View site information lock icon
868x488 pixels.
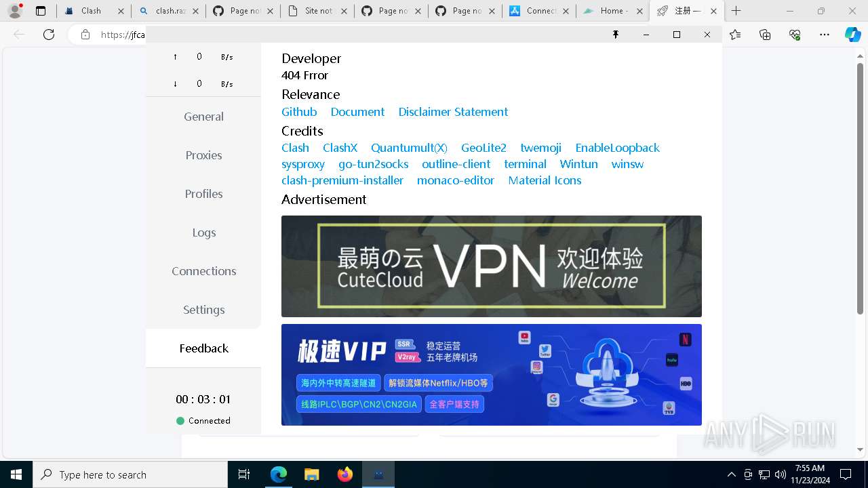pos(85,35)
